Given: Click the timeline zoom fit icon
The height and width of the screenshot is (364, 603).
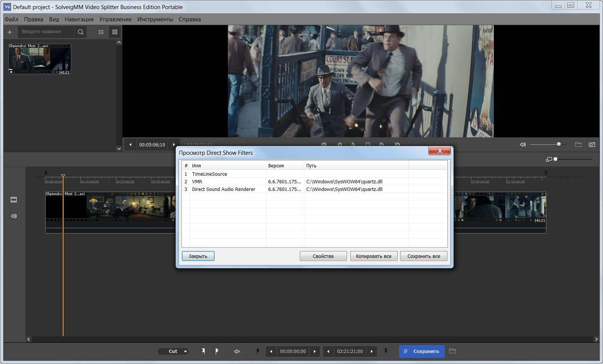Looking at the screenshot, I should click(549, 159).
